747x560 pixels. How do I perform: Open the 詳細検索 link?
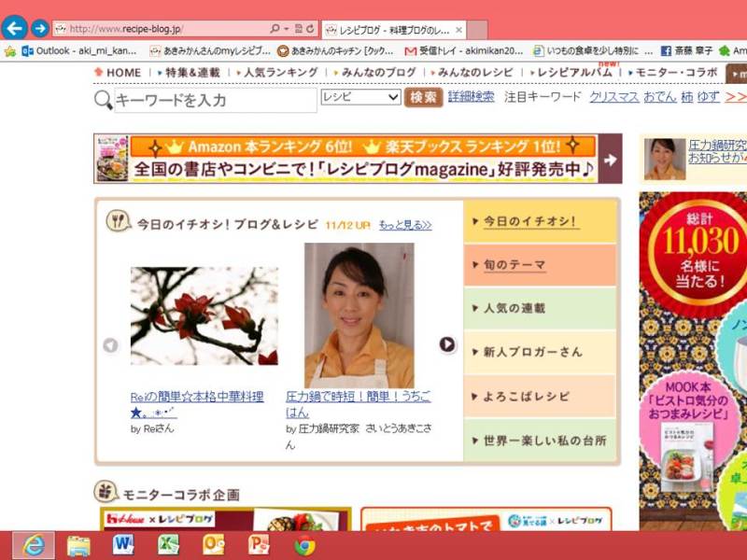[x=471, y=97]
